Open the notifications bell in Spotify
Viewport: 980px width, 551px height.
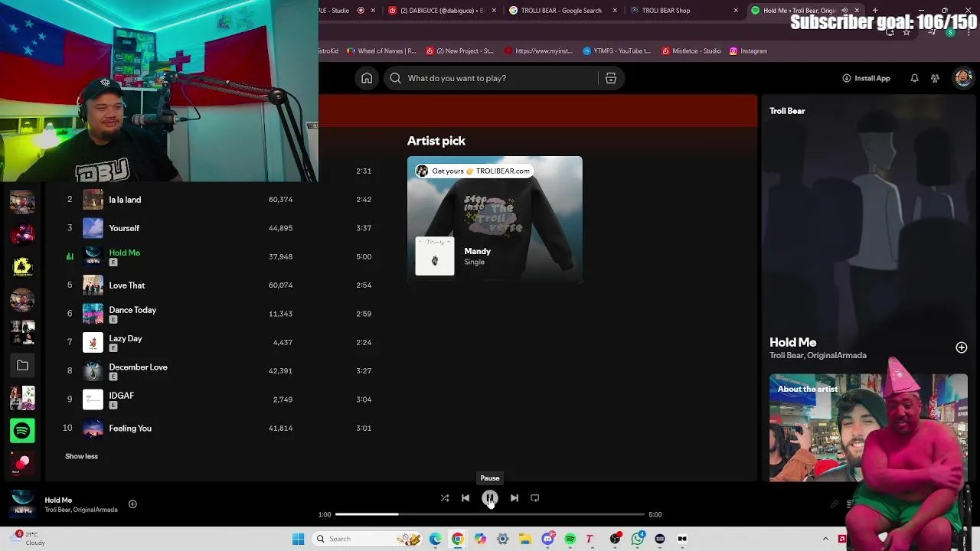[x=914, y=78]
